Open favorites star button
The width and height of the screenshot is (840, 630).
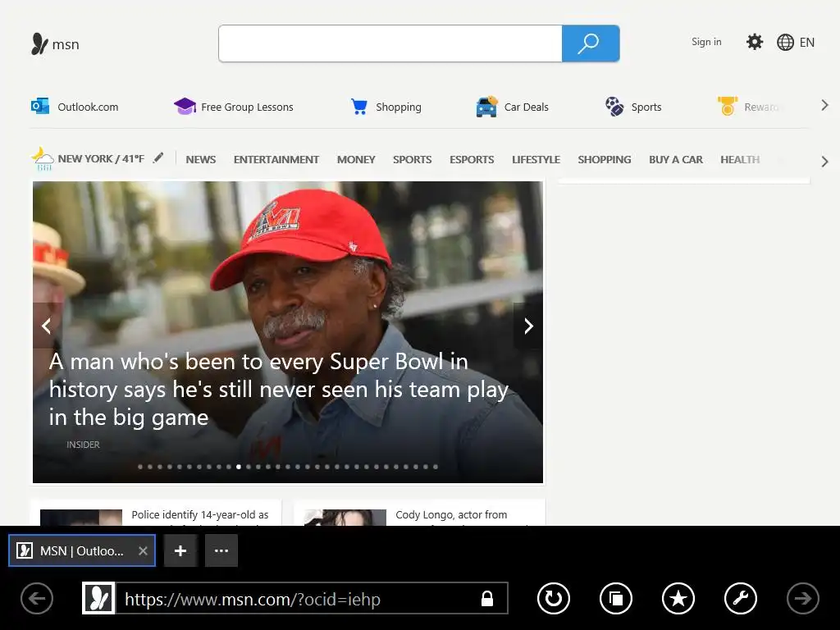point(678,598)
